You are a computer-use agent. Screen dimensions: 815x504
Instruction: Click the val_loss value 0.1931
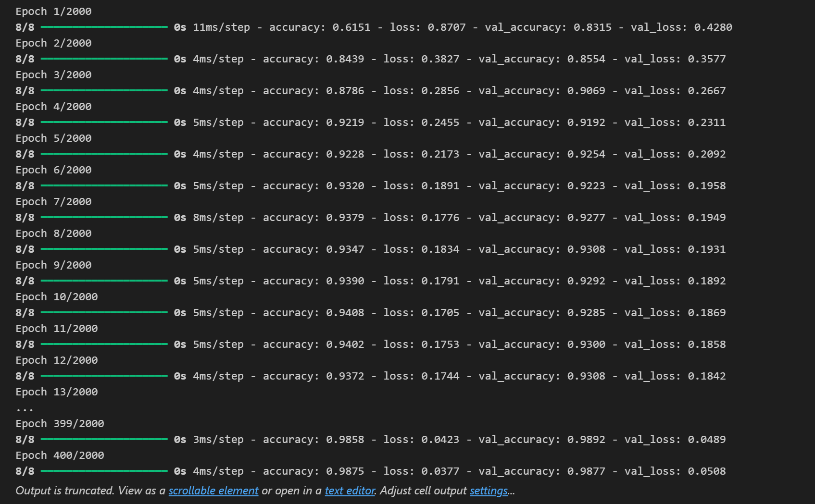pyautogui.click(x=707, y=249)
